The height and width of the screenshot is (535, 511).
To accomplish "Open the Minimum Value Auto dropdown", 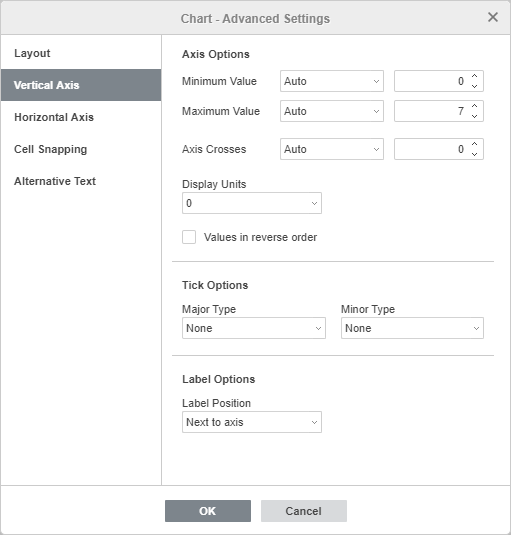I will [332, 81].
